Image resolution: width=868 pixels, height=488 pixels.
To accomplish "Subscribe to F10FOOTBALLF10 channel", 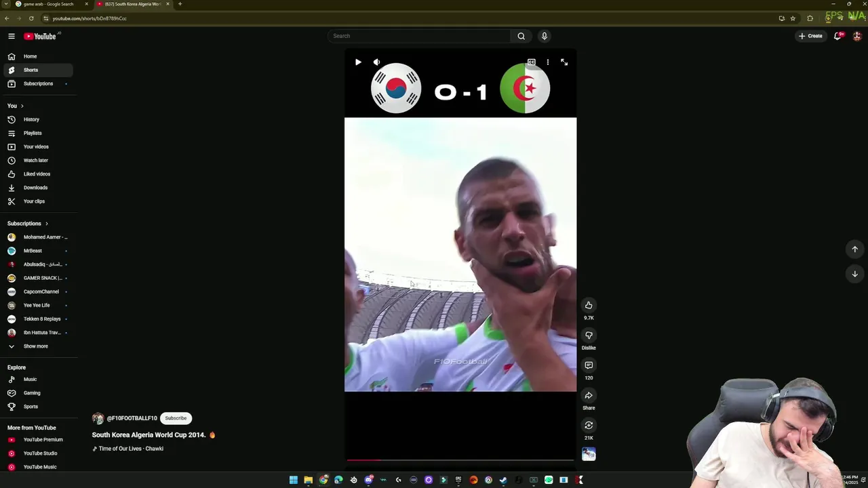I will tap(176, 418).
